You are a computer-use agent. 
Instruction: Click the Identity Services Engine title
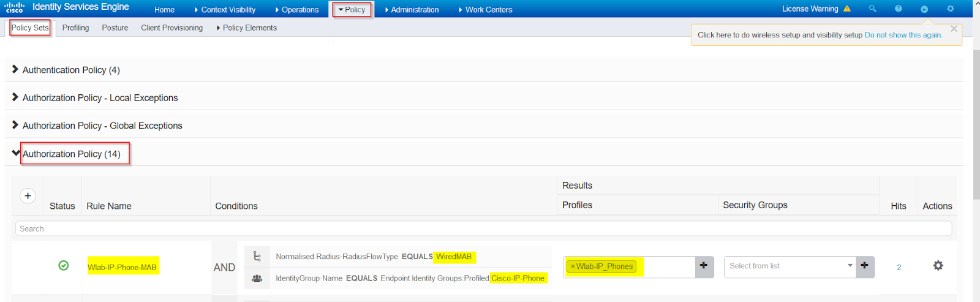pos(81,7)
